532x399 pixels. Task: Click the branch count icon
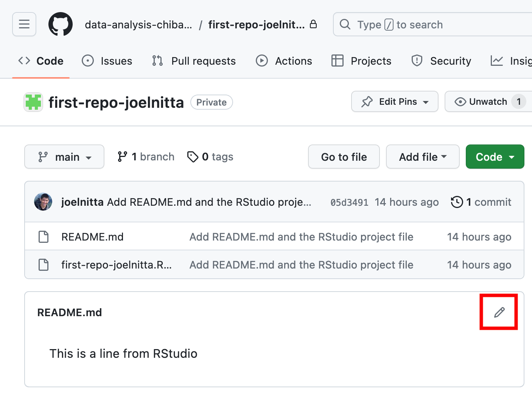coord(122,157)
